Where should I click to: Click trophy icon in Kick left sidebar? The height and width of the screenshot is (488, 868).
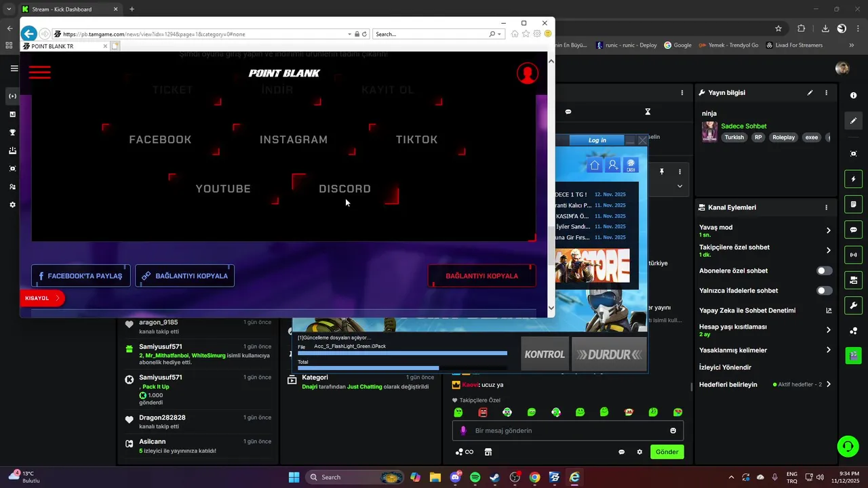(x=12, y=132)
